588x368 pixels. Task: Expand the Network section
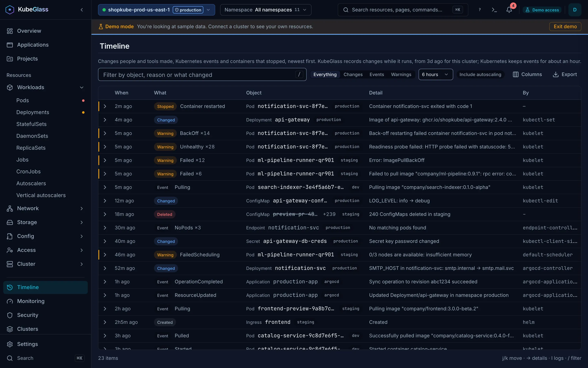(x=46, y=208)
